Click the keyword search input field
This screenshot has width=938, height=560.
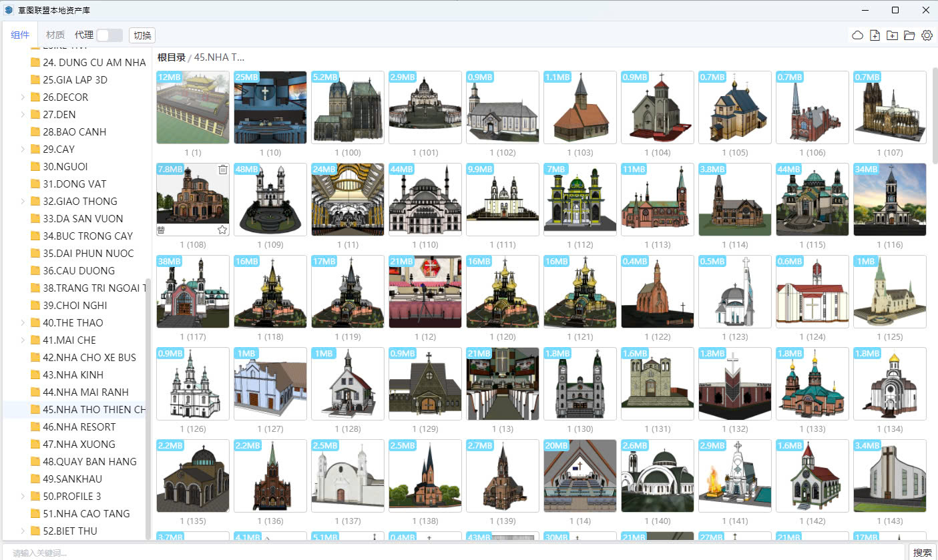(454, 553)
